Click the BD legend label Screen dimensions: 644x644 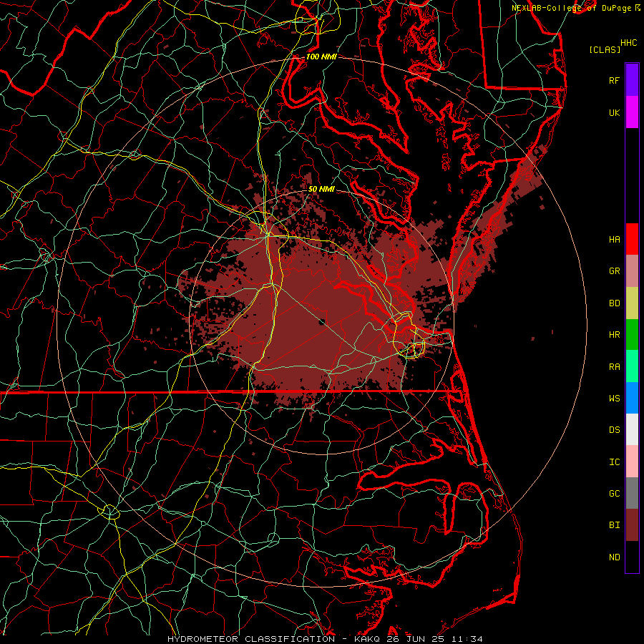[614, 303]
